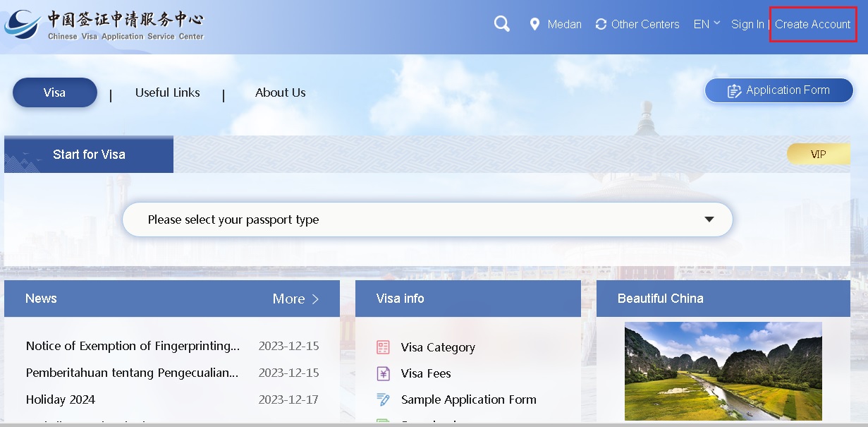
Task: Click the Other Centers refresh icon
Action: click(601, 24)
